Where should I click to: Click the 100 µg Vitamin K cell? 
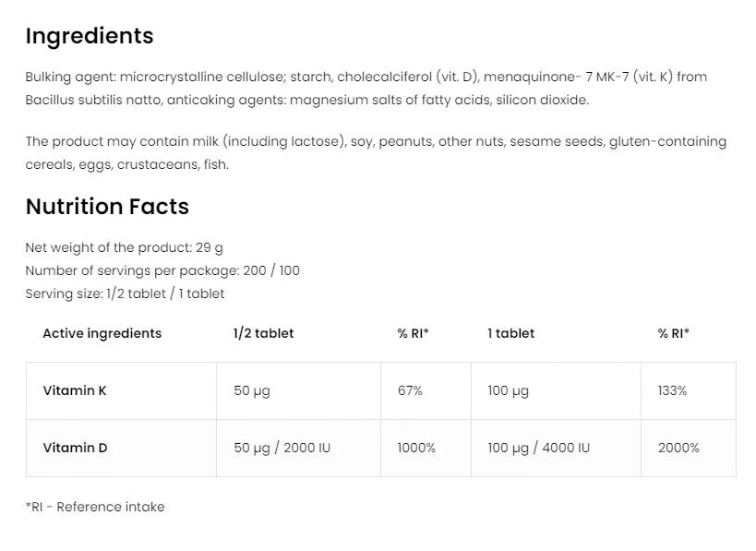556,390
